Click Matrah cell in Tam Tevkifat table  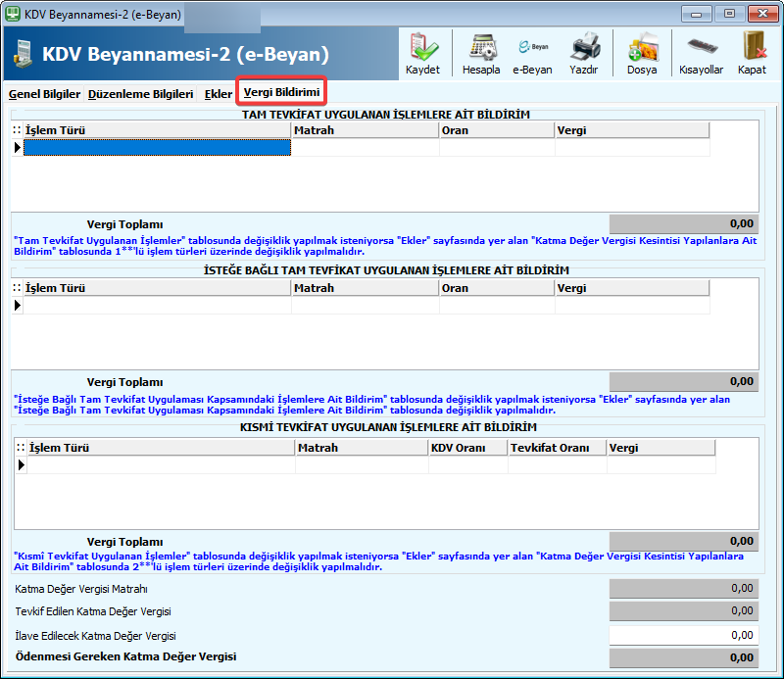coord(365,148)
